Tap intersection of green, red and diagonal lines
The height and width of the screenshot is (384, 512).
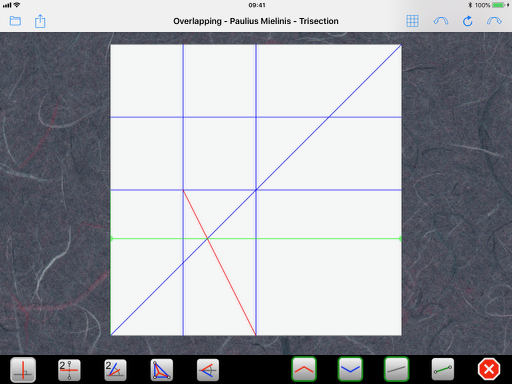(207, 239)
